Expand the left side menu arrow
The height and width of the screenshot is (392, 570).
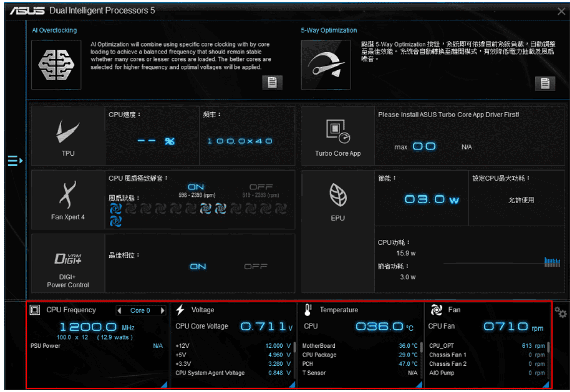[15, 160]
